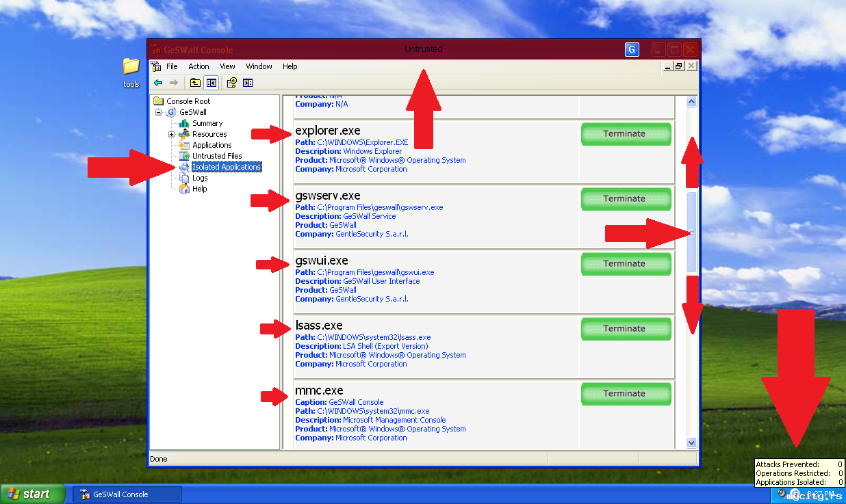Toggle the Show/Hide Console Tree toolbar icon

coord(211,83)
